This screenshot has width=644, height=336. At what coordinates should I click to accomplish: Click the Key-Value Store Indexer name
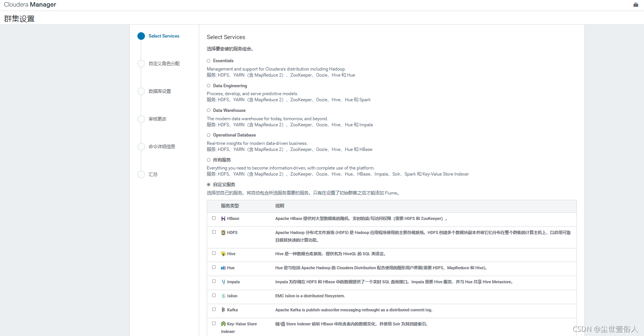(239, 328)
